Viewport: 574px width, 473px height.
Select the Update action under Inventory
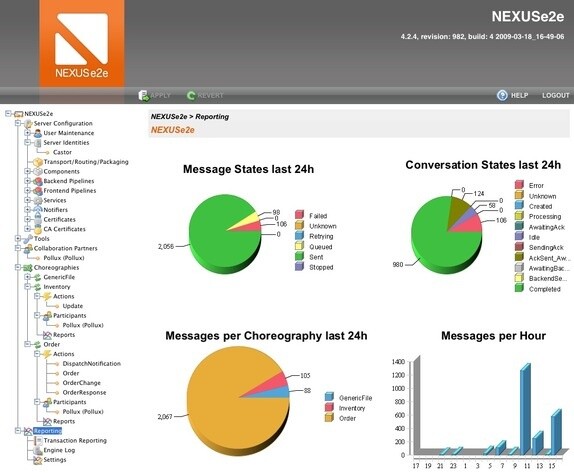[x=72, y=306]
